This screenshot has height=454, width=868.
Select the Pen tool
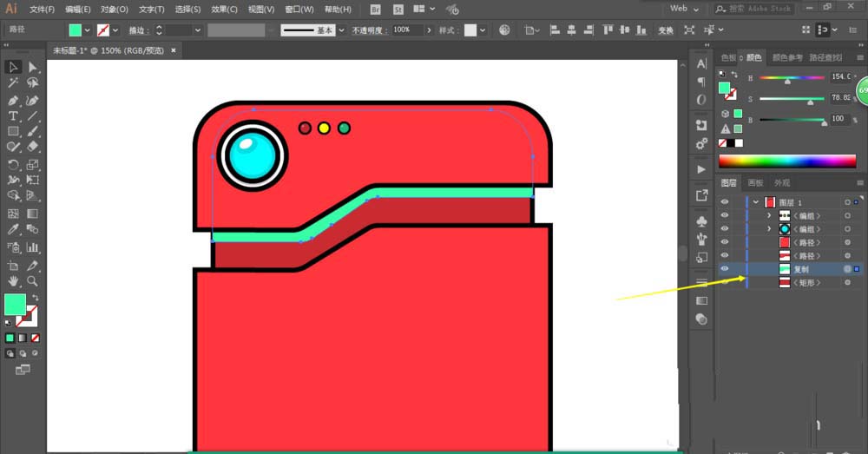pyautogui.click(x=13, y=101)
